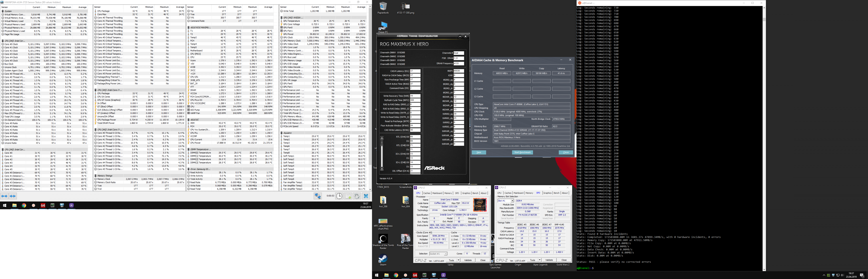The width and height of the screenshot is (868, 279).
Task: Click HWiNFO logging start document icon
Action: click(x=348, y=196)
